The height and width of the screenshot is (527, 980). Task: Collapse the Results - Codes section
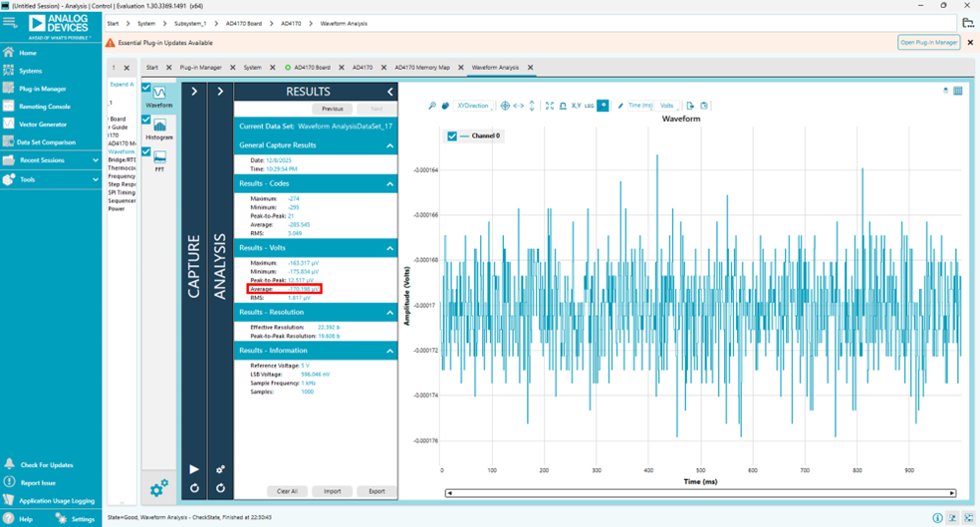389,184
